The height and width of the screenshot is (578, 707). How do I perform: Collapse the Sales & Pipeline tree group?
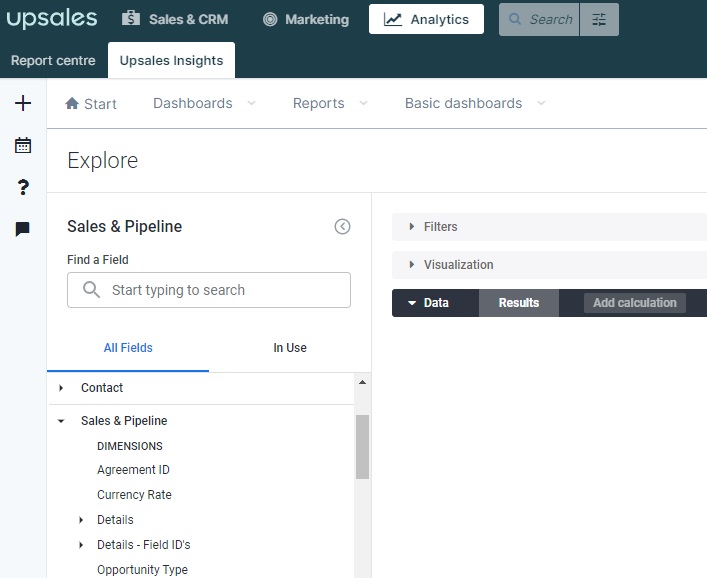[x=61, y=421]
